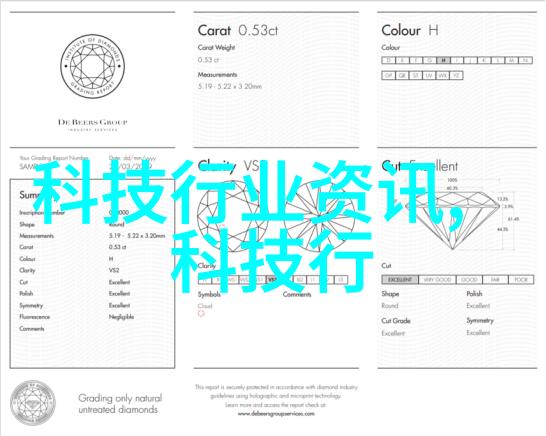
Task: Click the Institute of Diamonds grading report seal
Action: [x=92, y=66]
